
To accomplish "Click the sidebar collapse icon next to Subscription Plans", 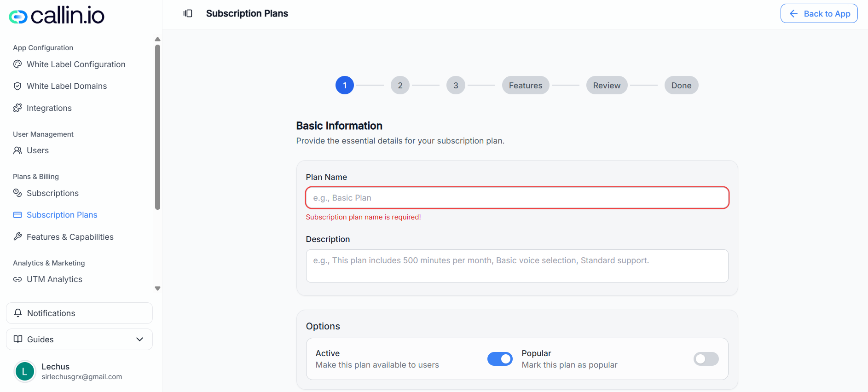I will click(x=188, y=13).
